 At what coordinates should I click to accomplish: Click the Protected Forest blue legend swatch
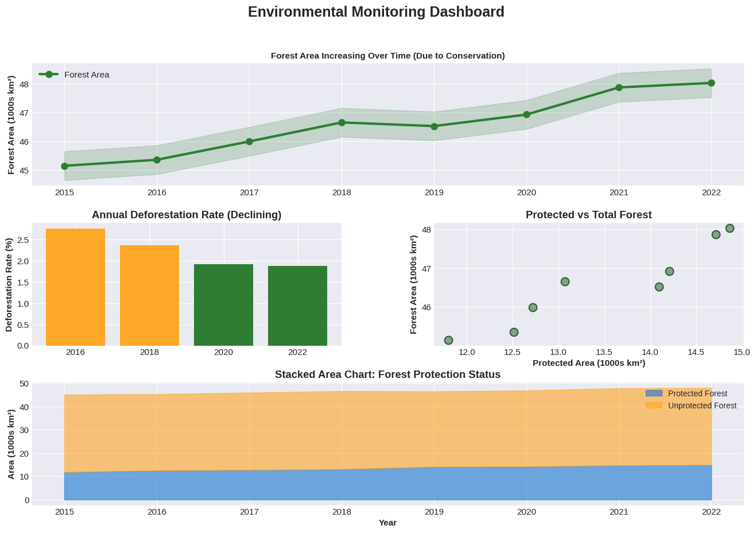(x=654, y=393)
